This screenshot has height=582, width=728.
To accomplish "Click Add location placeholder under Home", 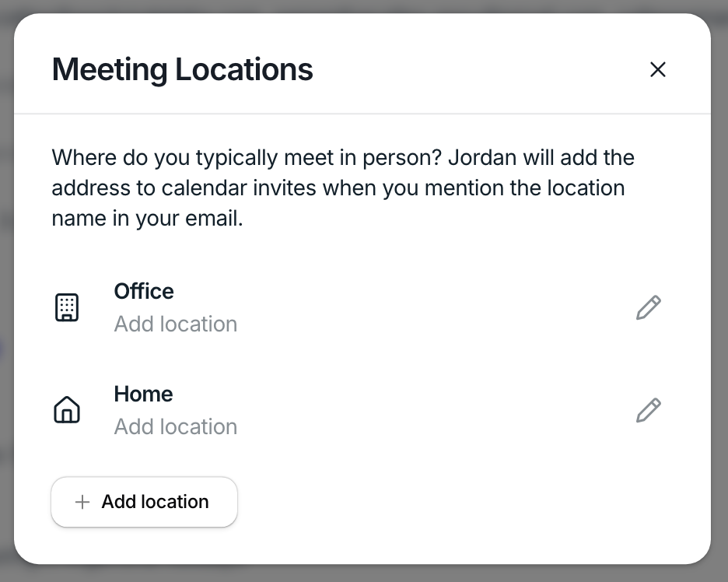I will pos(176,427).
